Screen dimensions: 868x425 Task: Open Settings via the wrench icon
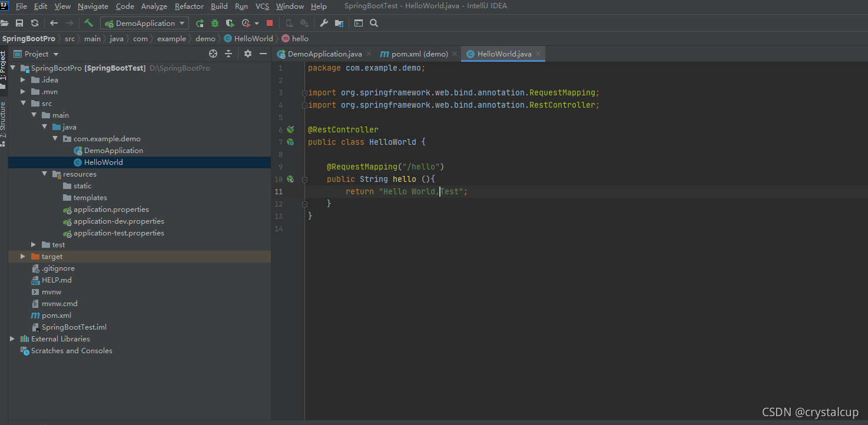pos(324,23)
